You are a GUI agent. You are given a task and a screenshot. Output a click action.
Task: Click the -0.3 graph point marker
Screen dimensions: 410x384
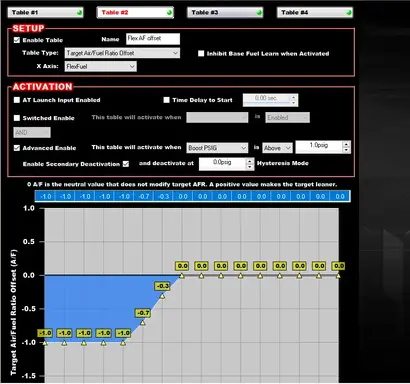[162, 296]
